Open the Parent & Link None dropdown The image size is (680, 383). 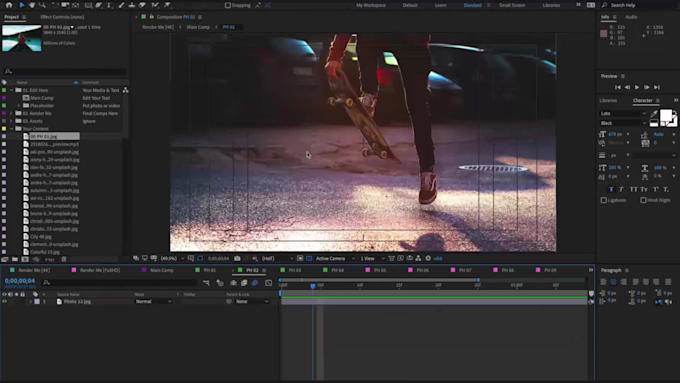pyautogui.click(x=252, y=301)
